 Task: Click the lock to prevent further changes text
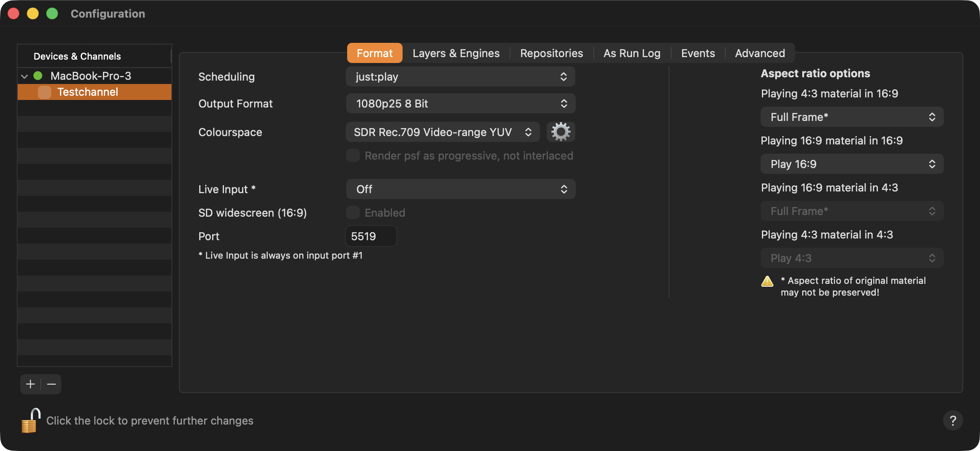[x=150, y=420]
